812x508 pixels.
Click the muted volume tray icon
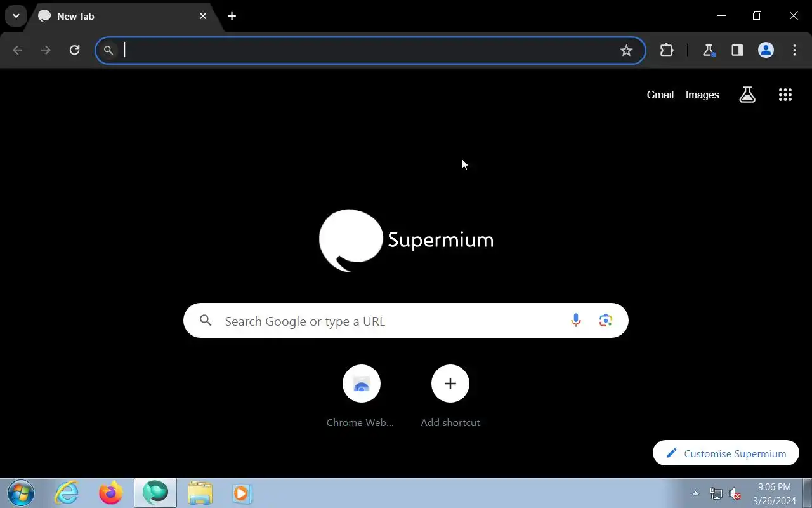coord(735,493)
